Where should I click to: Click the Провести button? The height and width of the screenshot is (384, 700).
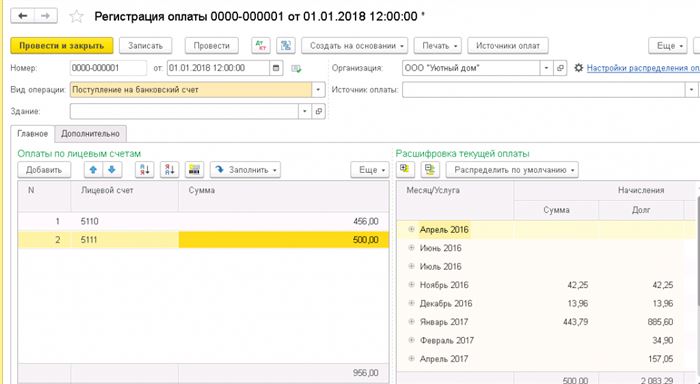click(x=212, y=46)
